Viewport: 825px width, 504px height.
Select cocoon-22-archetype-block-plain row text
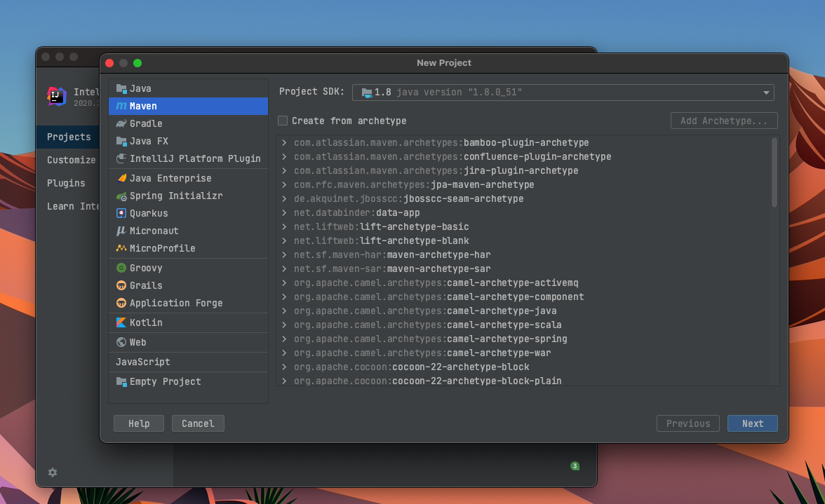coord(428,381)
